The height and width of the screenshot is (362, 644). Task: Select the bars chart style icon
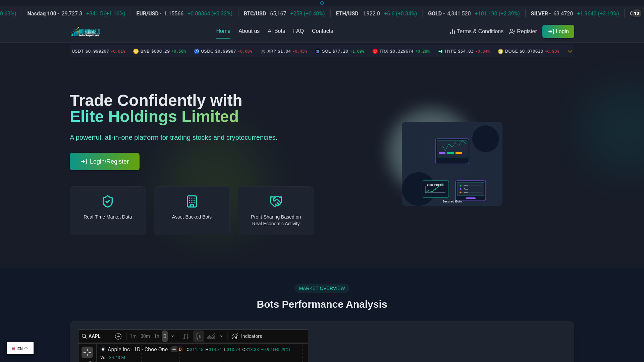click(186, 336)
